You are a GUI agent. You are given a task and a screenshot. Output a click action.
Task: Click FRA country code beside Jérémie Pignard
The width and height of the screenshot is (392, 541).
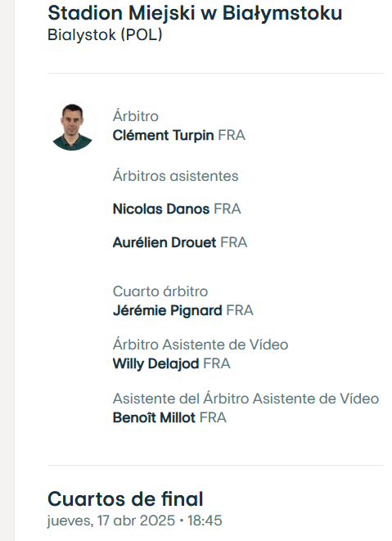[240, 310]
